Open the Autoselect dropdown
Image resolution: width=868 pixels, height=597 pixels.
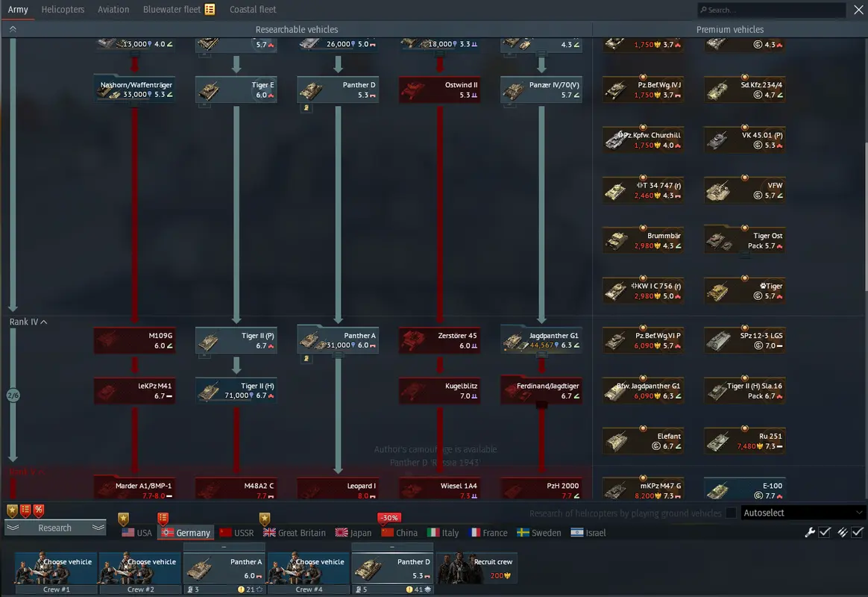tap(803, 513)
